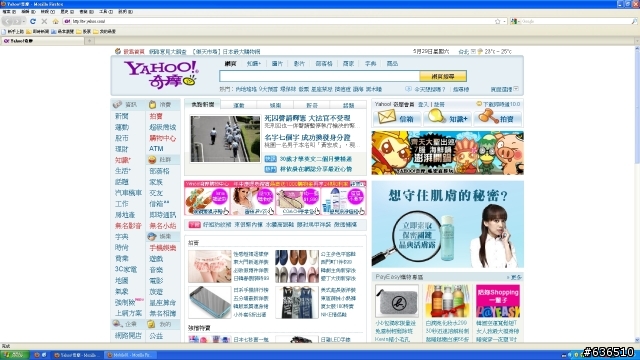Open the gray pouch thumbnail in PayEasy section
Image resolution: width=640 pixels, height=360 pixels.
[x=397, y=301]
